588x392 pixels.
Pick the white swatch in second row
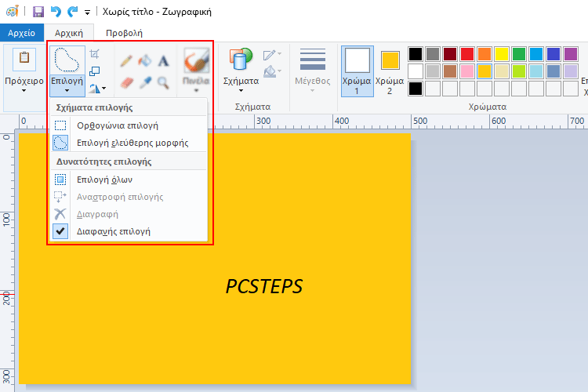click(x=415, y=71)
